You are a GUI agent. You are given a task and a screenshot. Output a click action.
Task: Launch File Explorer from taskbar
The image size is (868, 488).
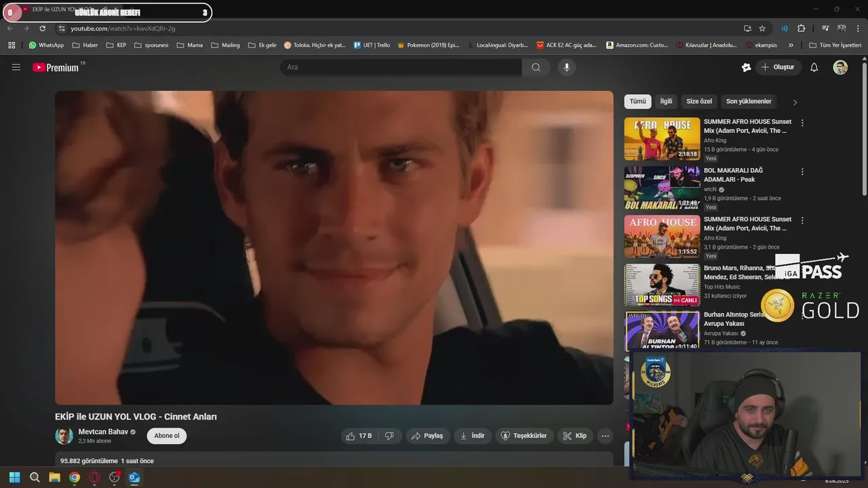coord(54,477)
